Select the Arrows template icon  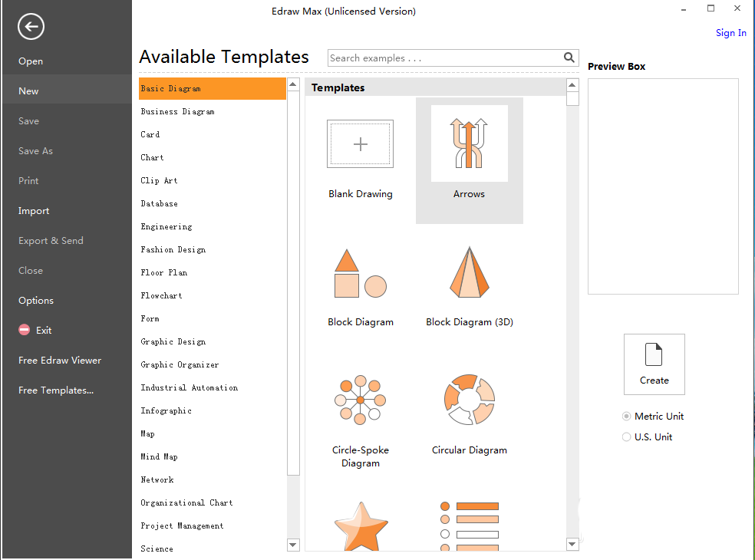click(469, 143)
